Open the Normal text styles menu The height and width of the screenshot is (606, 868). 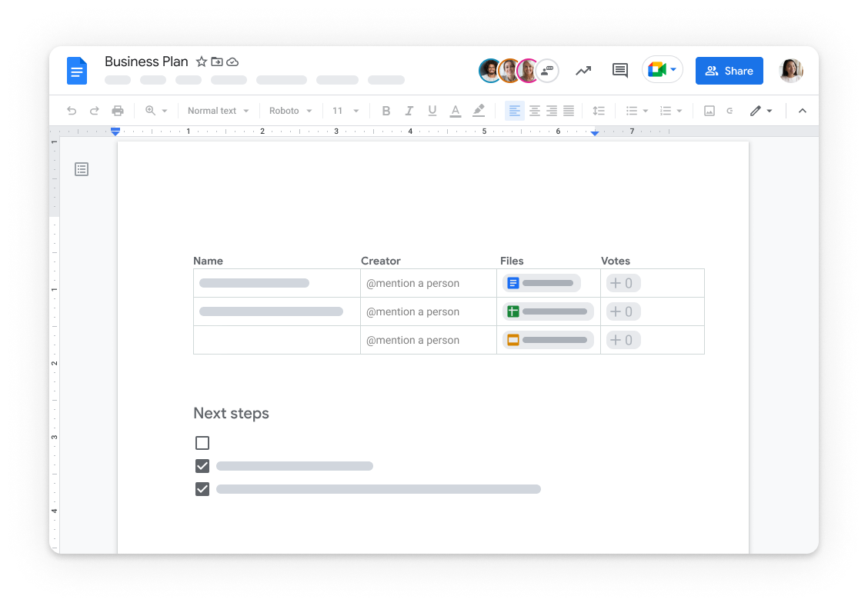[x=218, y=110]
